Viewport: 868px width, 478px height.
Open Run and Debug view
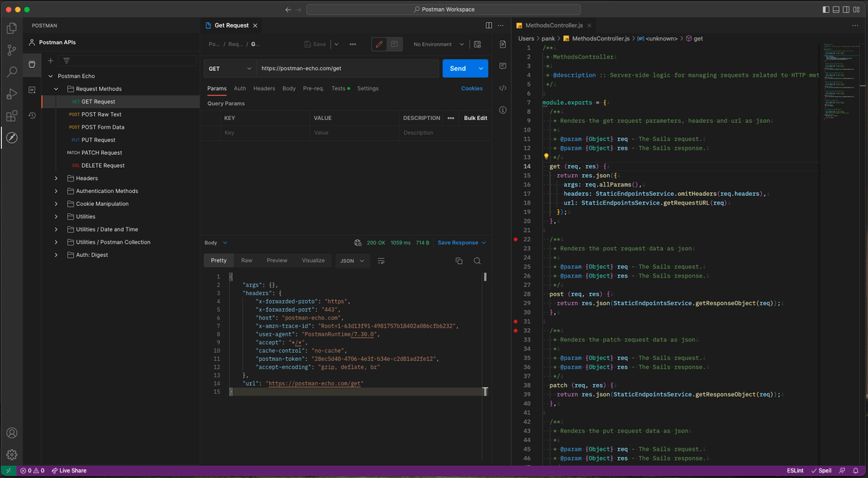click(x=12, y=94)
